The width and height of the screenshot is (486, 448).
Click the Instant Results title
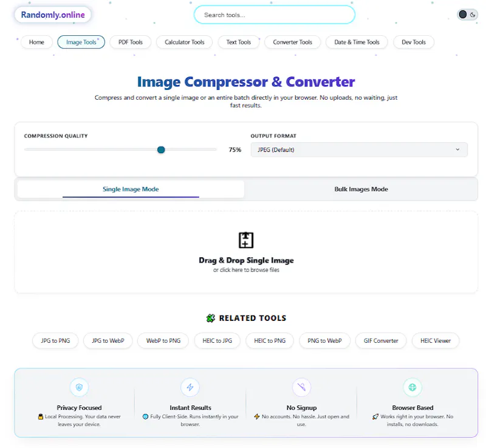click(x=190, y=408)
